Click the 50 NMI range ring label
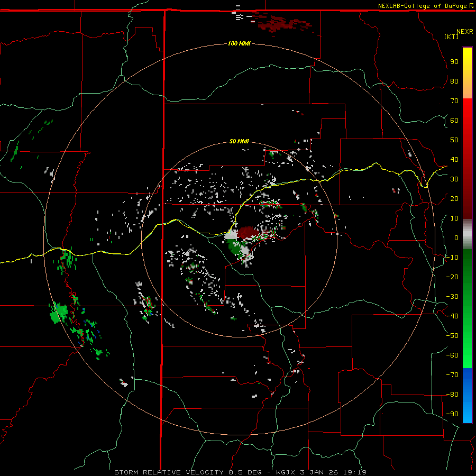The image size is (476, 476). (x=239, y=141)
